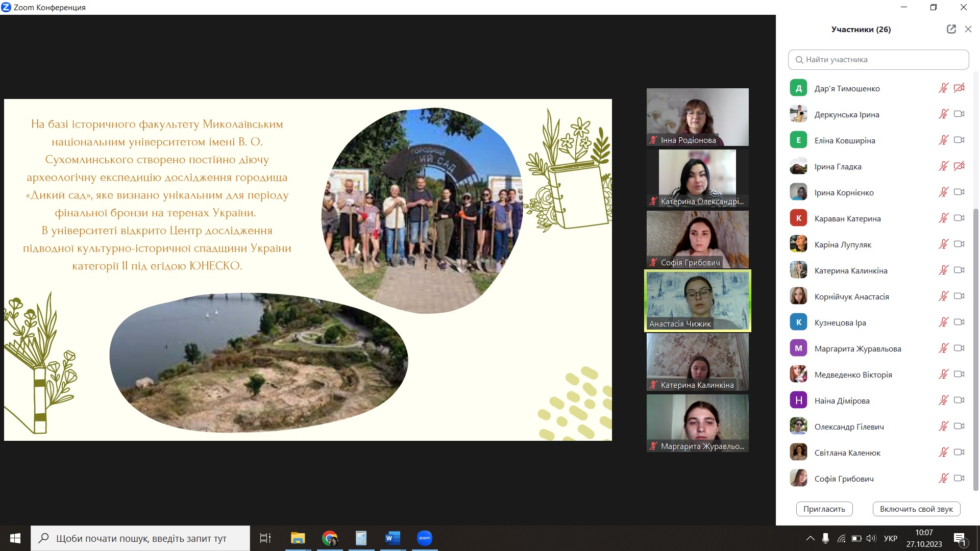Select Інна Родіонова video thumbnail
980x551 pixels.
[x=697, y=117]
